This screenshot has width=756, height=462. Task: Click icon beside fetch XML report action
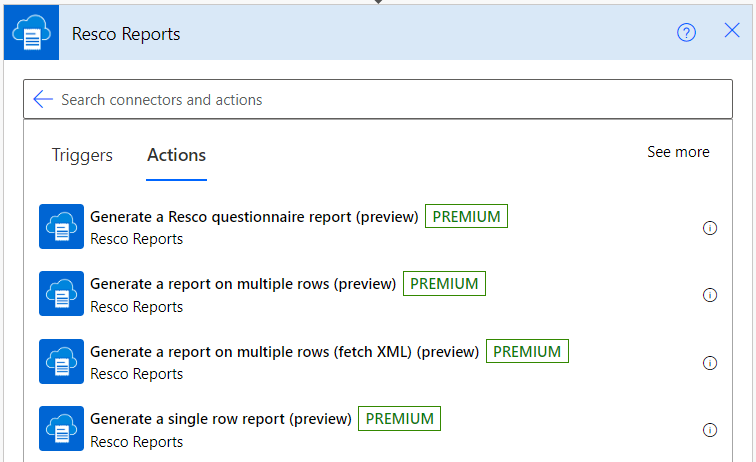[x=61, y=361]
